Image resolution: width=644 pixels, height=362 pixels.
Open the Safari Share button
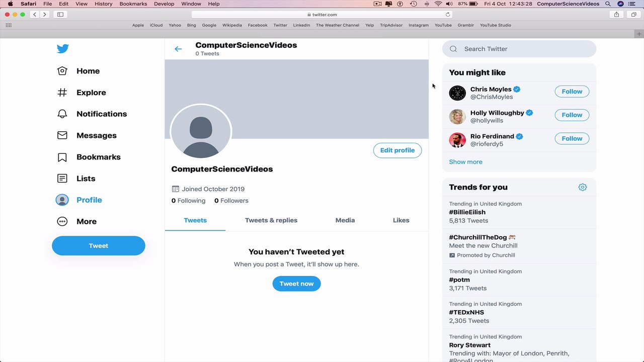[x=616, y=15]
